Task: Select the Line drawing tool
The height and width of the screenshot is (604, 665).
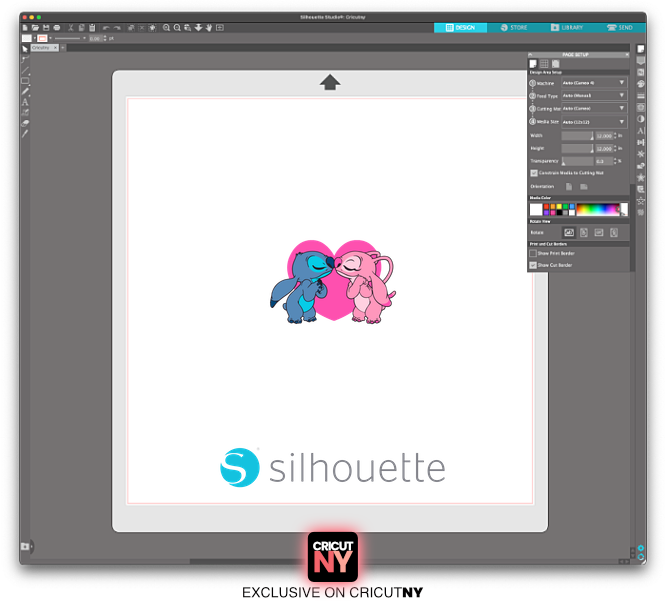Action: pyautogui.click(x=25, y=70)
